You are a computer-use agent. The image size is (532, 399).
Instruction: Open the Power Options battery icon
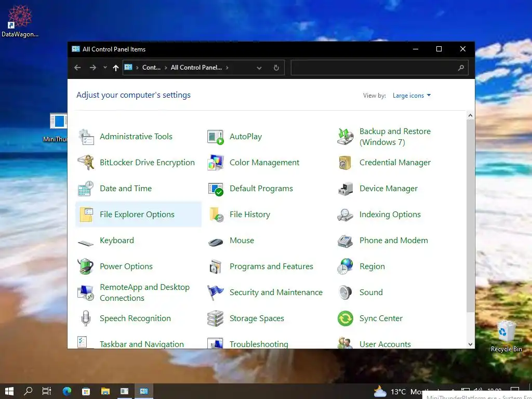coord(86,267)
